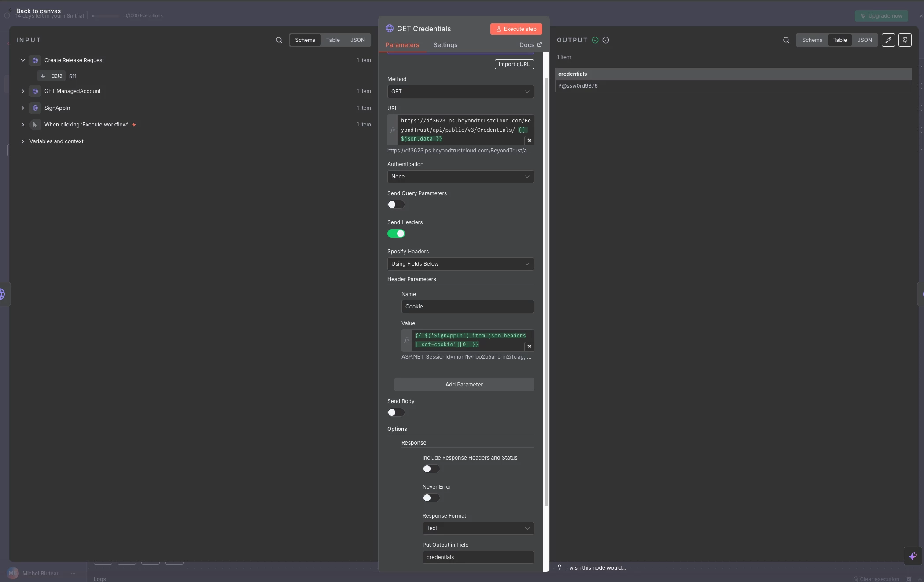Switch to the Parameters tab

click(x=402, y=45)
